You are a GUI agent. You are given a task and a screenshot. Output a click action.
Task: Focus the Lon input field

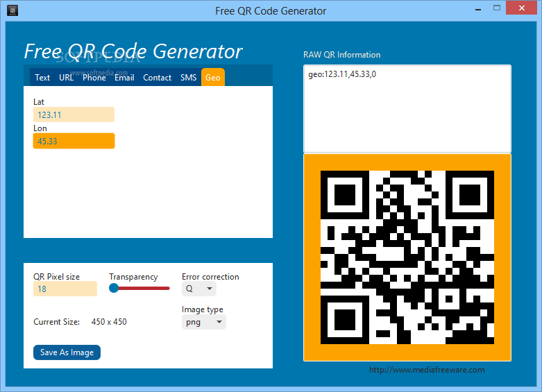click(x=74, y=141)
